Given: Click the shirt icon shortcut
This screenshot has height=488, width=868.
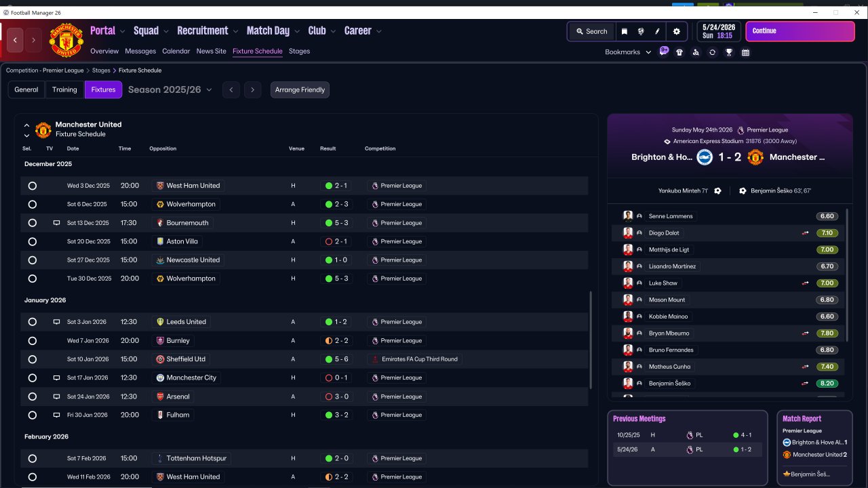Looking at the screenshot, I should point(679,52).
